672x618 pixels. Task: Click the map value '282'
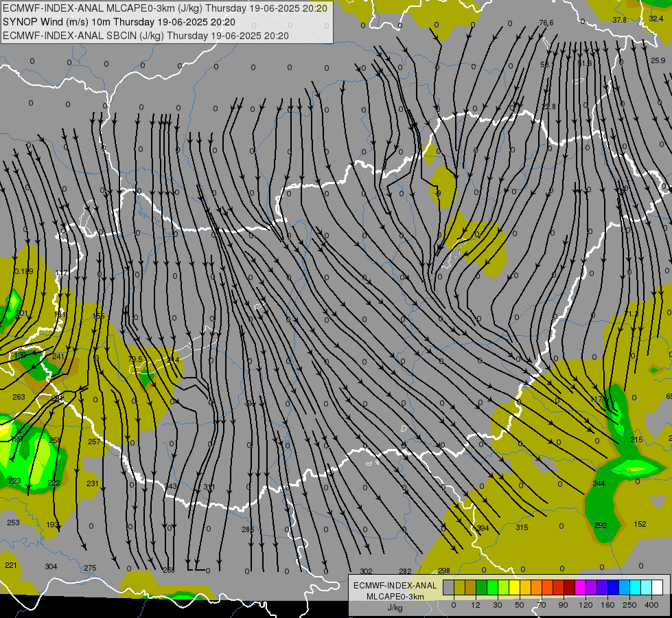405,571
